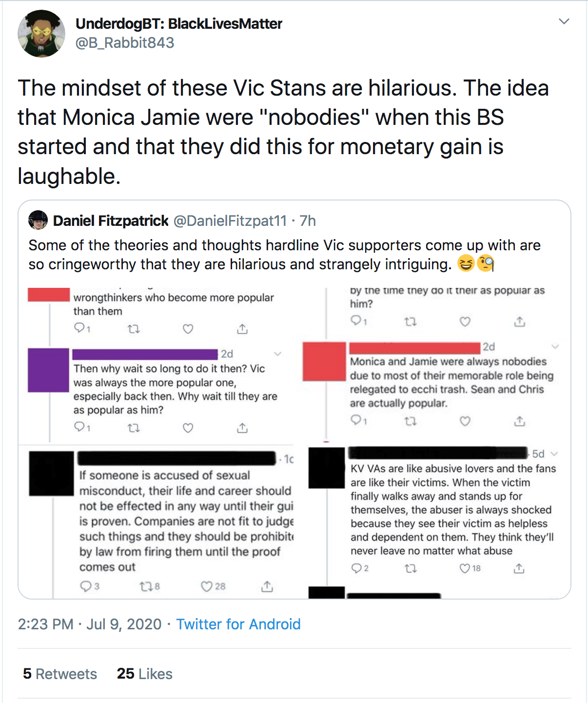Open the @B_Rabbit843 handle
This screenshot has height=703, width=588.
(x=125, y=42)
